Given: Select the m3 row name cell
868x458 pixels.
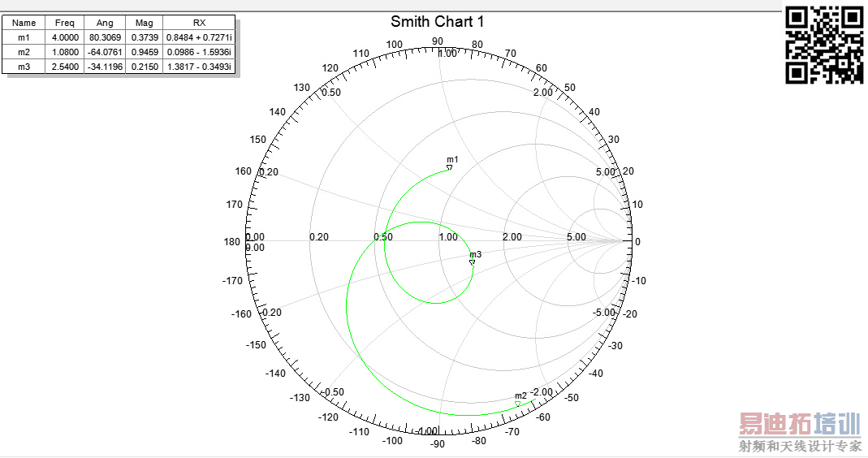Looking at the screenshot, I should click(24, 67).
